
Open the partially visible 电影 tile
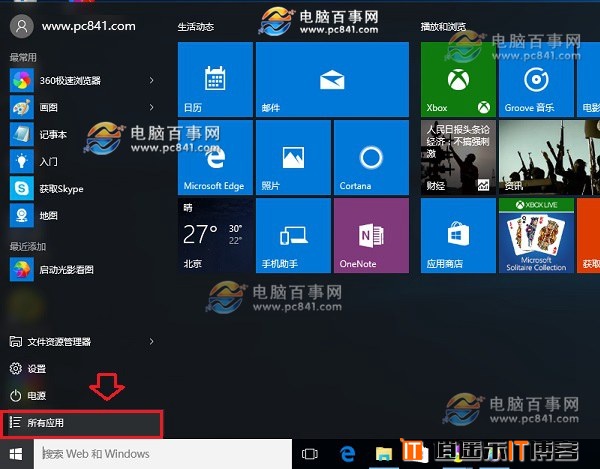tap(589, 80)
